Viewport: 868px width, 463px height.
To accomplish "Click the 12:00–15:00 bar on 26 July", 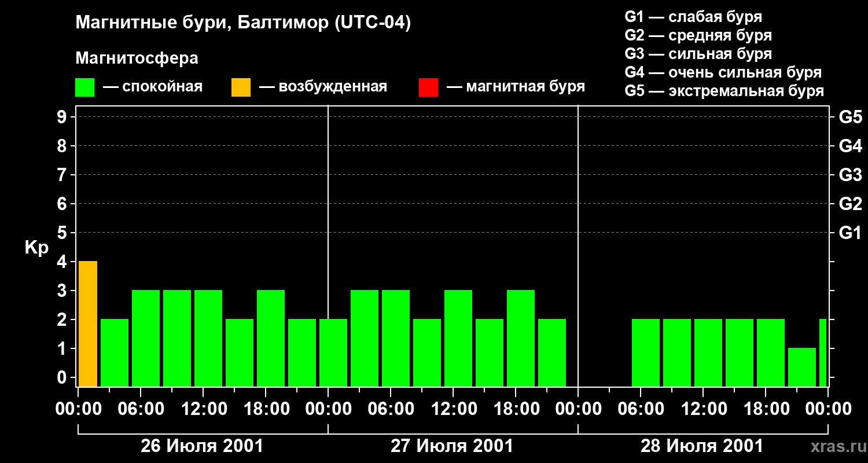I will (208, 338).
